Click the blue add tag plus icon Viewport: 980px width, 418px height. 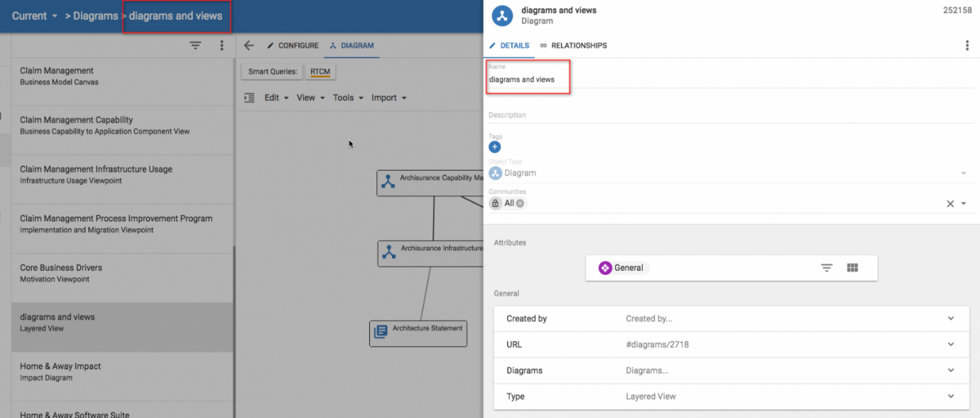tap(495, 147)
